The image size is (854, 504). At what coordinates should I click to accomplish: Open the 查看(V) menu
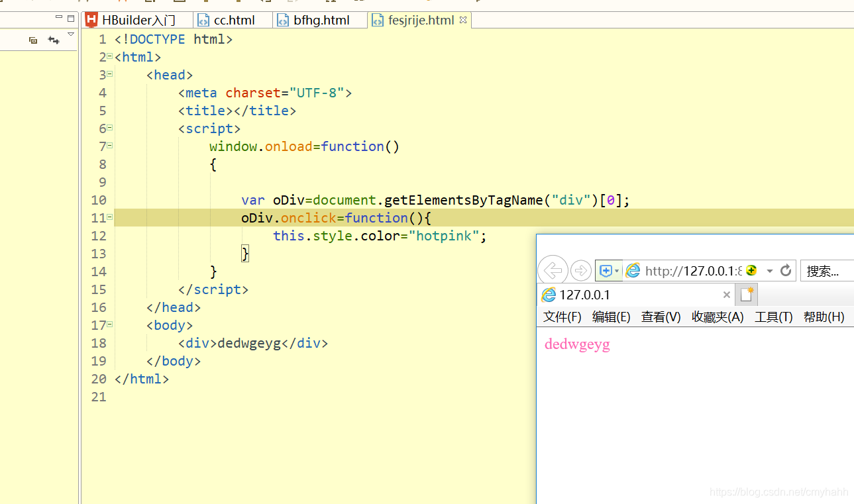(661, 317)
